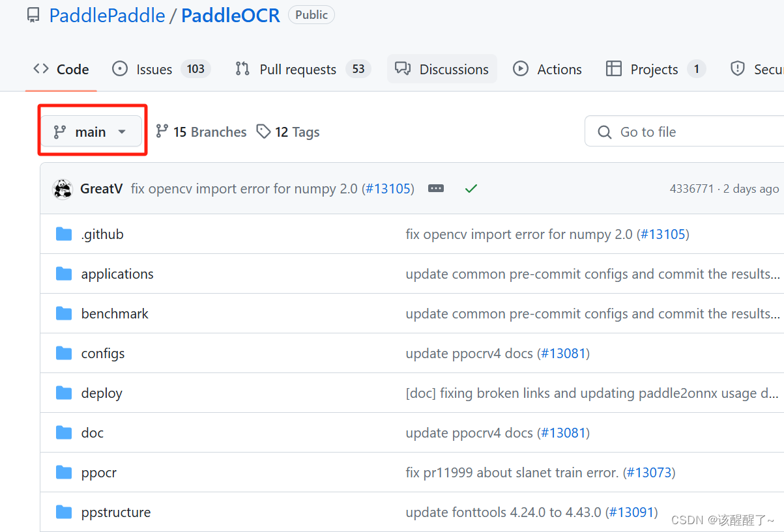784x532 pixels.
Task: View the 15 Branches link
Action: [201, 132]
